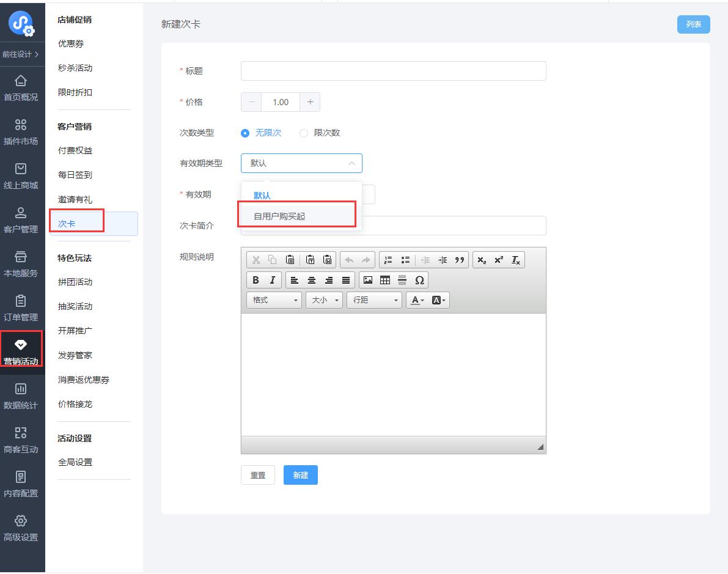Insert special character with Omega icon
Image resolution: width=728 pixels, height=574 pixels.
(x=419, y=280)
